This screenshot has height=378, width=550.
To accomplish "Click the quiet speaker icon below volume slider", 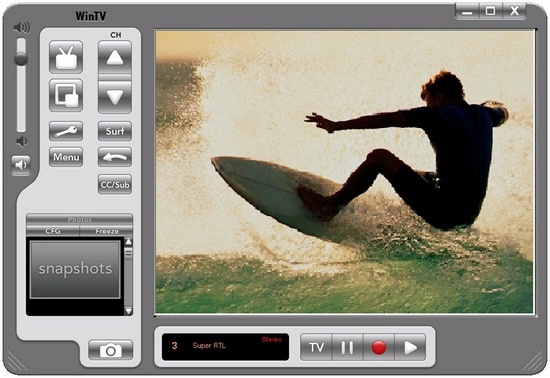I will [x=22, y=141].
